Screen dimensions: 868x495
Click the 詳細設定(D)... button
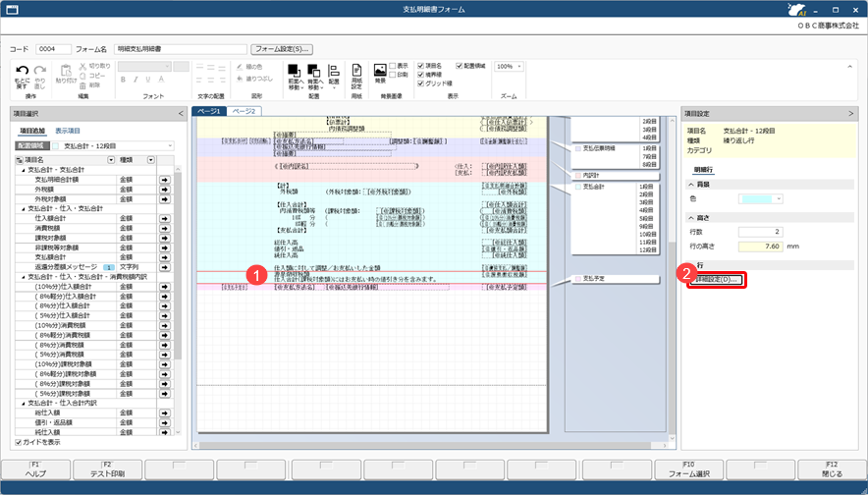[717, 280]
